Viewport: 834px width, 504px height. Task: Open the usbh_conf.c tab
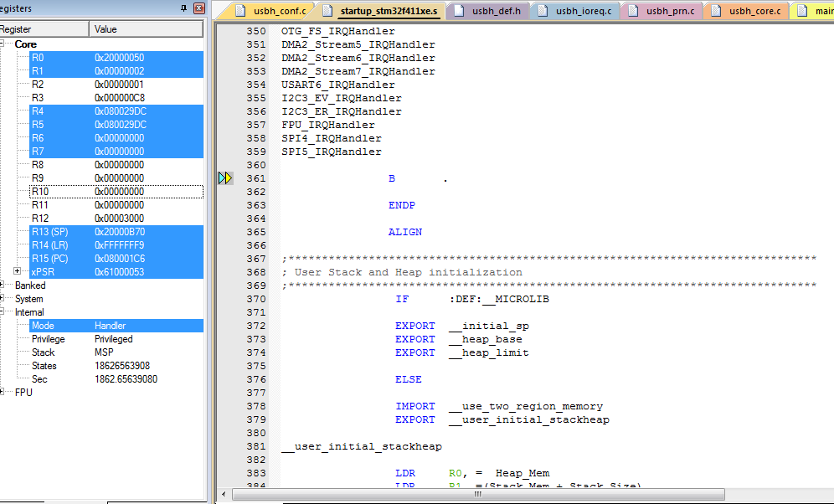pyautogui.click(x=271, y=11)
